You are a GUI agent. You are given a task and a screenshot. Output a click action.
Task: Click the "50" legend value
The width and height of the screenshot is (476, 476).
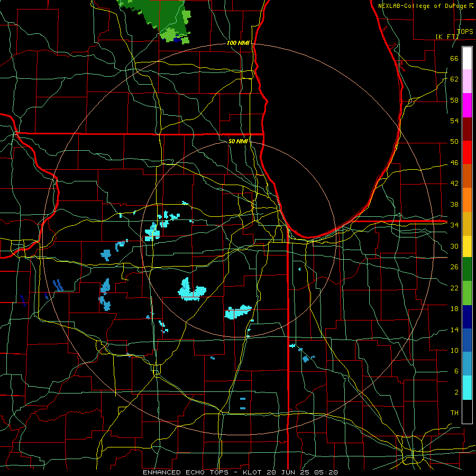pos(454,142)
